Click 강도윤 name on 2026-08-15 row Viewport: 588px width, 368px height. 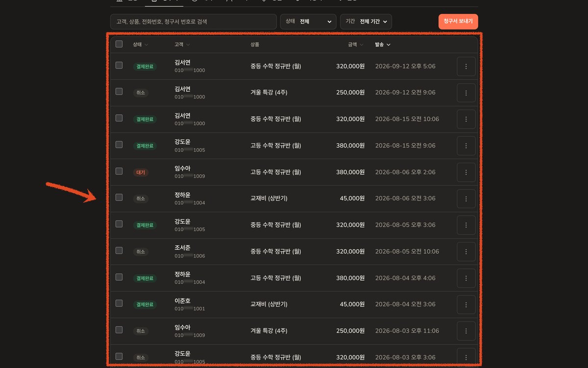tap(182, 142)
